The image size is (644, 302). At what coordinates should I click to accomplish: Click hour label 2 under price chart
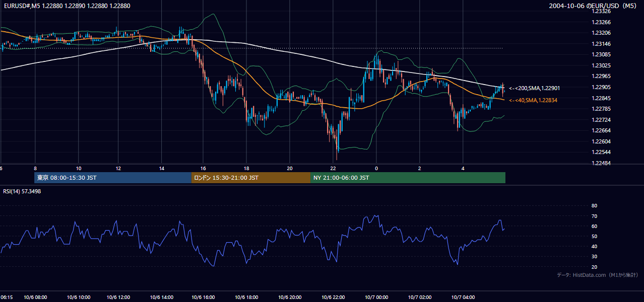419,168
